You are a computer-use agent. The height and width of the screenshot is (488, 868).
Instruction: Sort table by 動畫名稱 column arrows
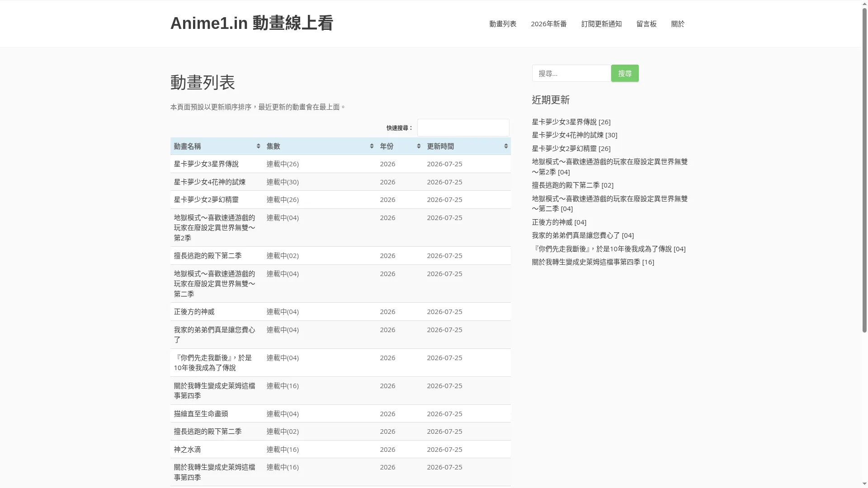[x=258, y=146]
